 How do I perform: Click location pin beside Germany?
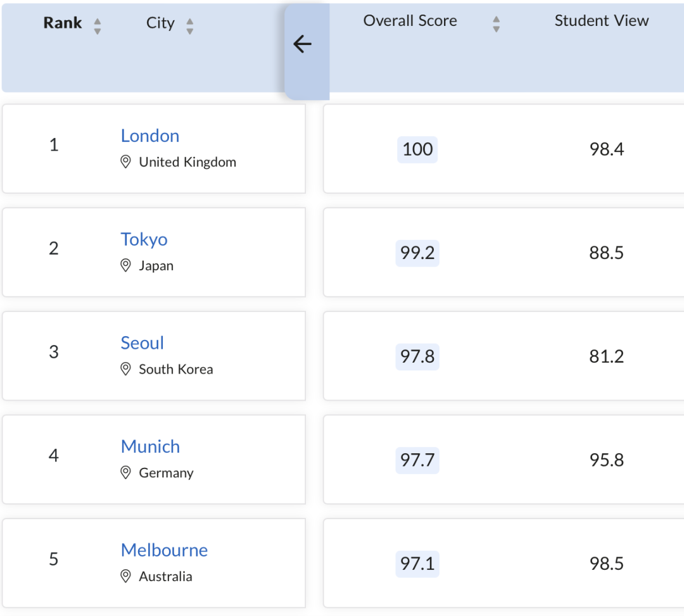(x=125, y=472)
